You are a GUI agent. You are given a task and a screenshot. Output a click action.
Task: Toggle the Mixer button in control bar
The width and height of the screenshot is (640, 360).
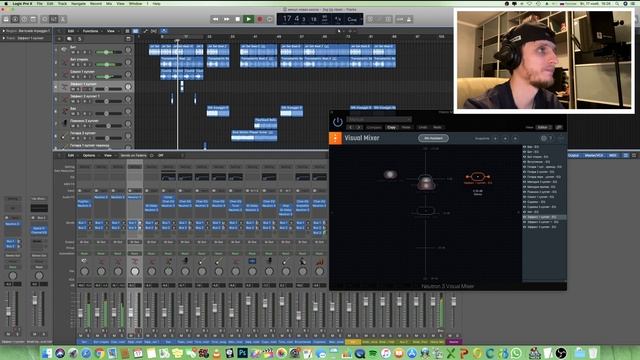coord(54,19)
